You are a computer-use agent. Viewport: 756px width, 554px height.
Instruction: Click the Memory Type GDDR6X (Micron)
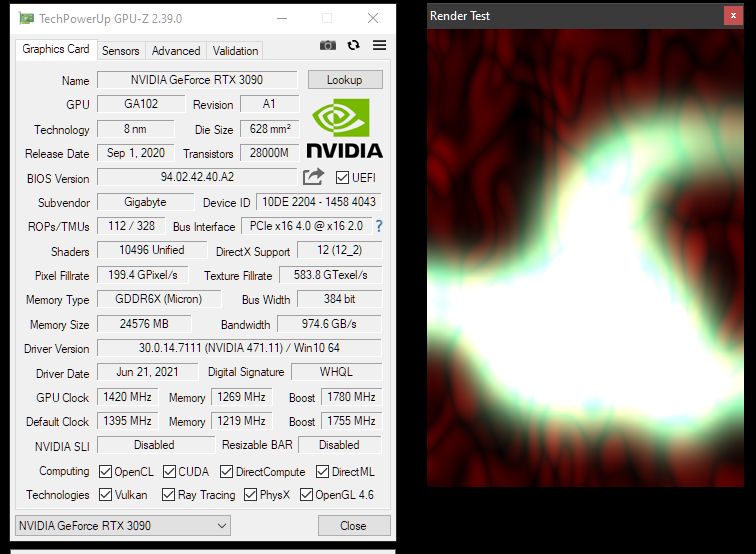[159, 299]
